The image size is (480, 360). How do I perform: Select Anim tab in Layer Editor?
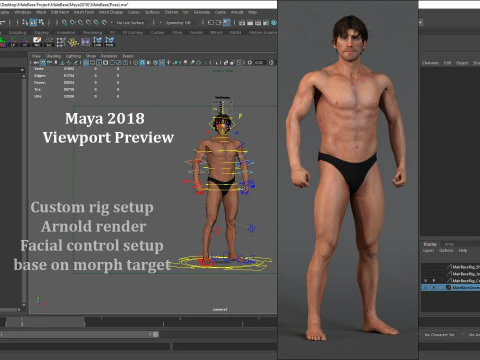pos(449,244)
